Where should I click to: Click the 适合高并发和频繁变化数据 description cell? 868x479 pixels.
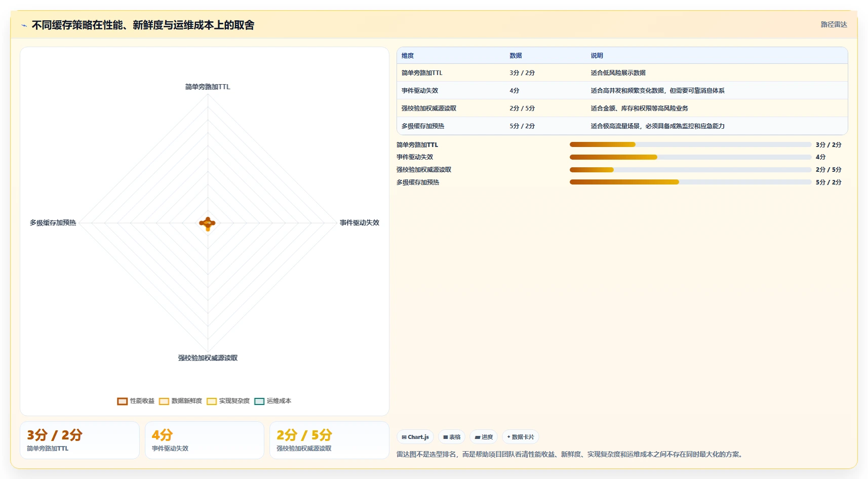pos(657,91)
